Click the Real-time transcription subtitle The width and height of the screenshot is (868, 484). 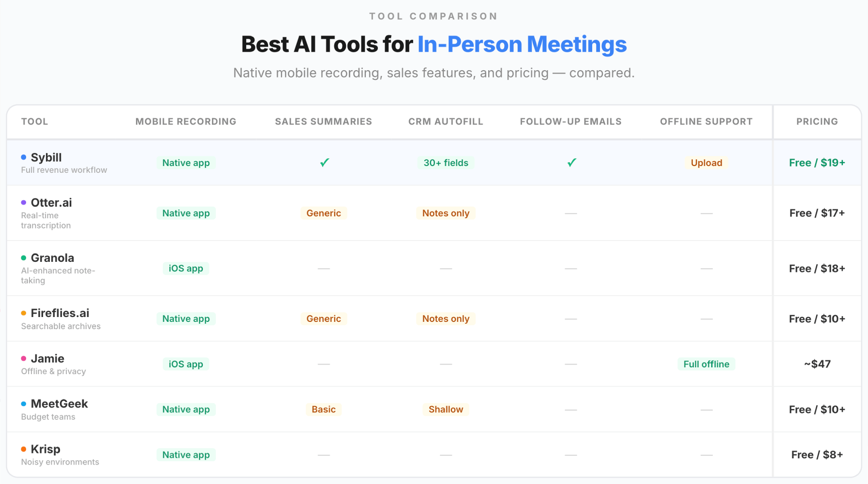point(46,220)
